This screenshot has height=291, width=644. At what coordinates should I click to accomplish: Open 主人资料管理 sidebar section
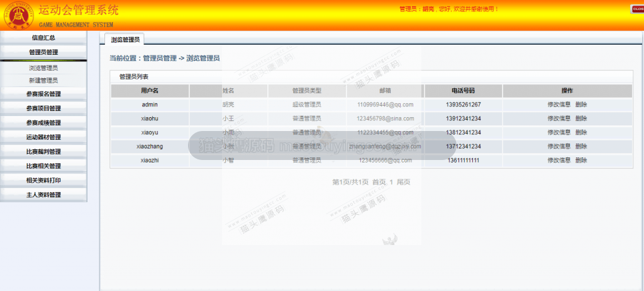click(43, 195)
